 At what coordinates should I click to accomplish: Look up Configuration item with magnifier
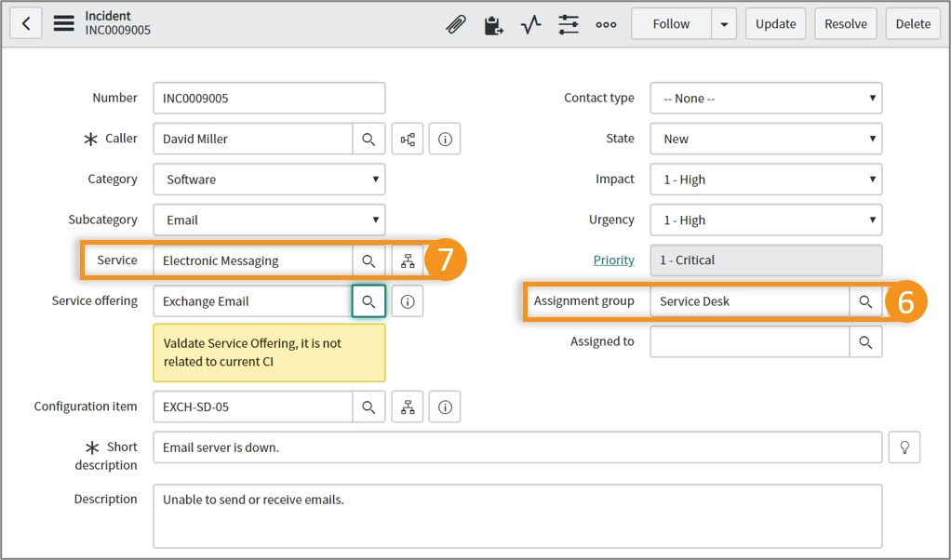click(368, 407)
